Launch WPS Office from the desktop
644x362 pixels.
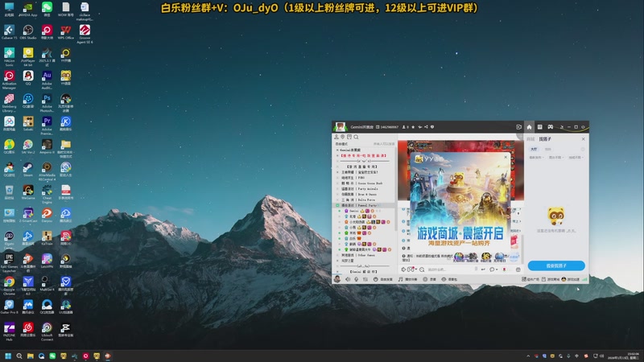tap(66, 32)
